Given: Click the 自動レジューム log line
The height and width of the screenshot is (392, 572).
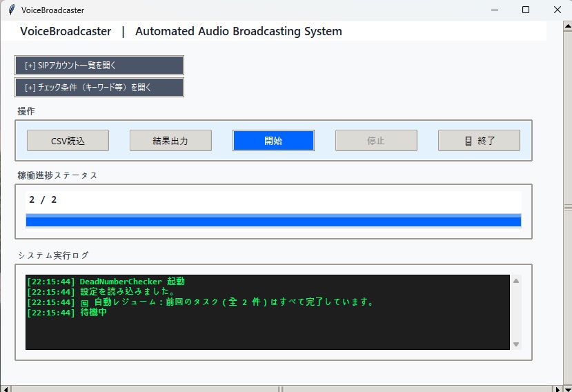Looking at the screenshot, I should point(200,302).
